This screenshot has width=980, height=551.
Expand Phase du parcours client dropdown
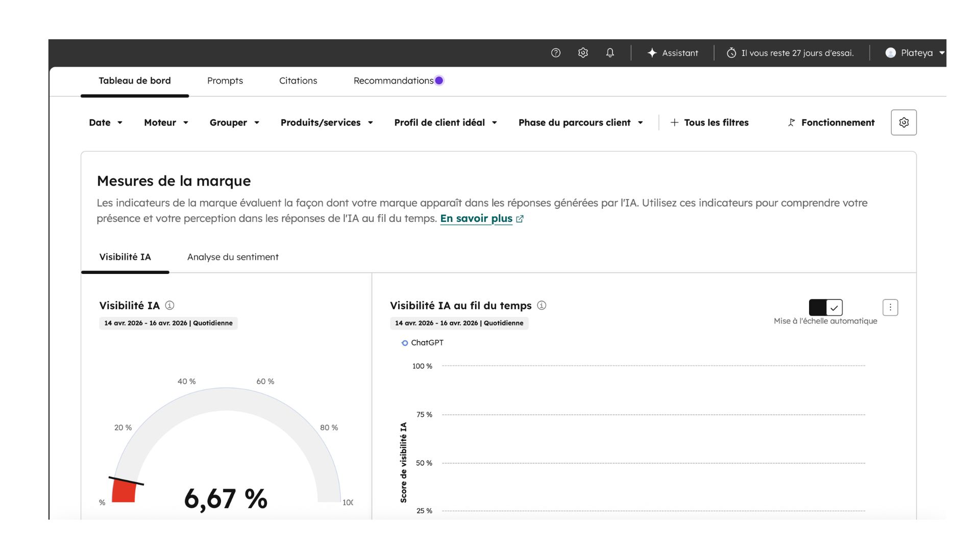click(580, 122)
